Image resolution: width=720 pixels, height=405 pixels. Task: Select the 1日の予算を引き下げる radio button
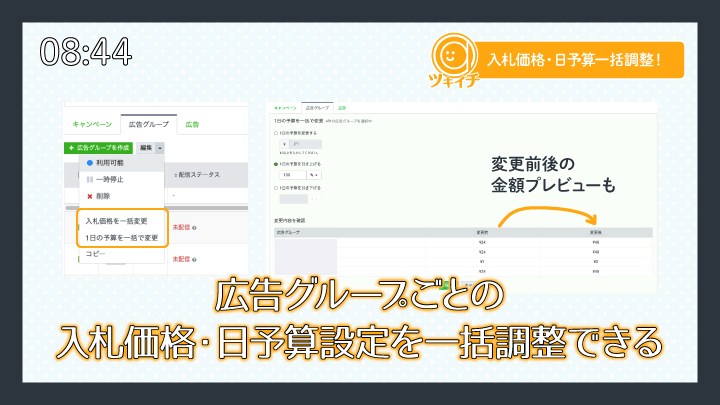pos(276,188)
